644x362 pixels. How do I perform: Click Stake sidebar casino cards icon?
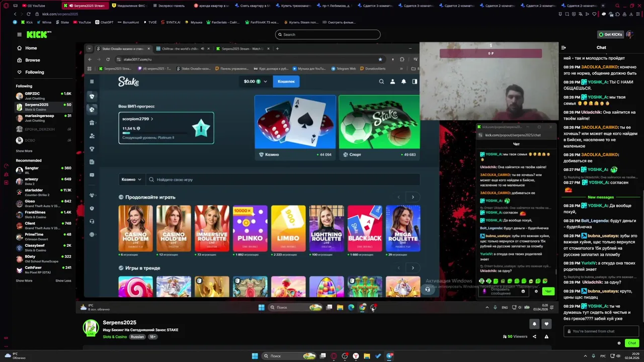pos(92,97)
